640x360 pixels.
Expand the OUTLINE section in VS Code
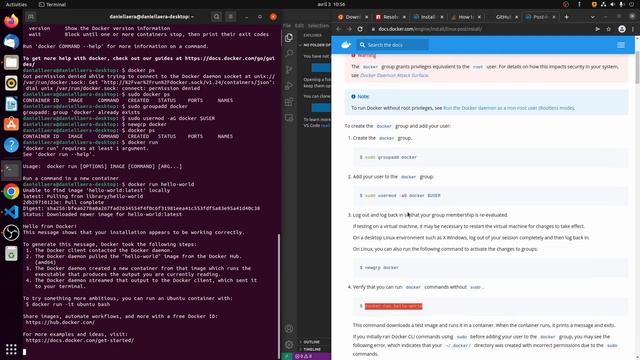click(311, 342)
